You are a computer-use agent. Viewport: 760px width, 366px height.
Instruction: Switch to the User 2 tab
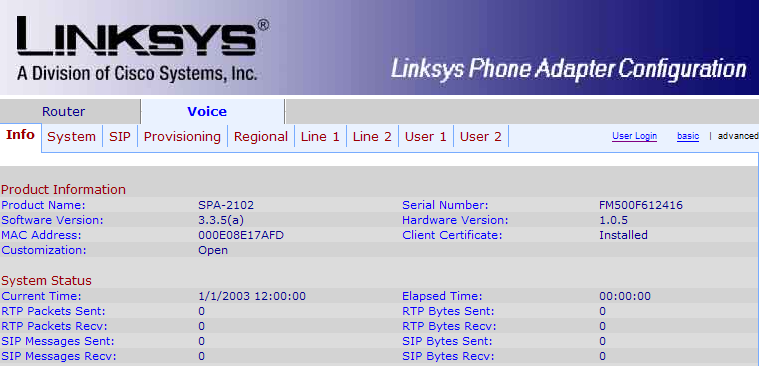click(480, 137)
